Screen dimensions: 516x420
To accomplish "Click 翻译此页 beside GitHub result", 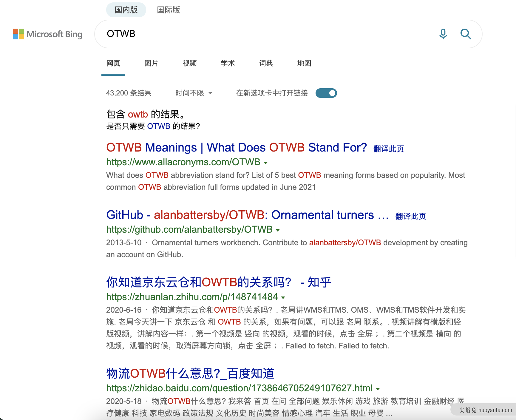I will (411, 216).
